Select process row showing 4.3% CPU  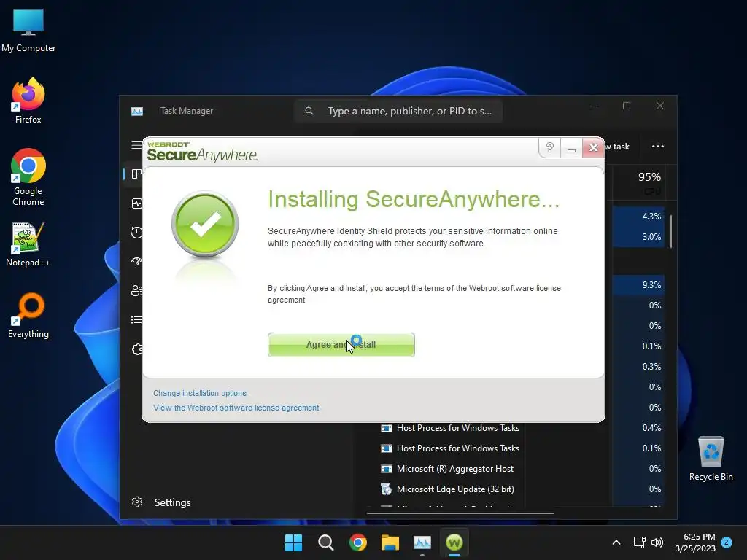638,216
